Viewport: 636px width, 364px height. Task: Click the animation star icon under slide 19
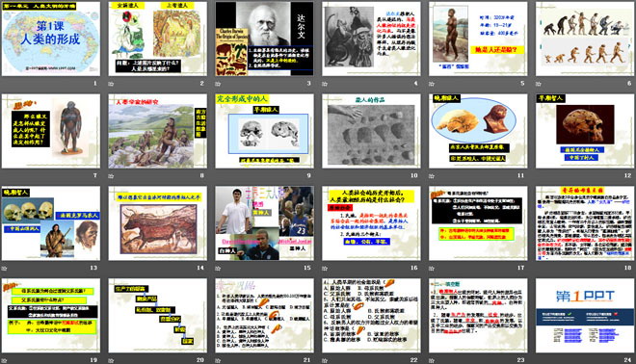tap(5, 360)
